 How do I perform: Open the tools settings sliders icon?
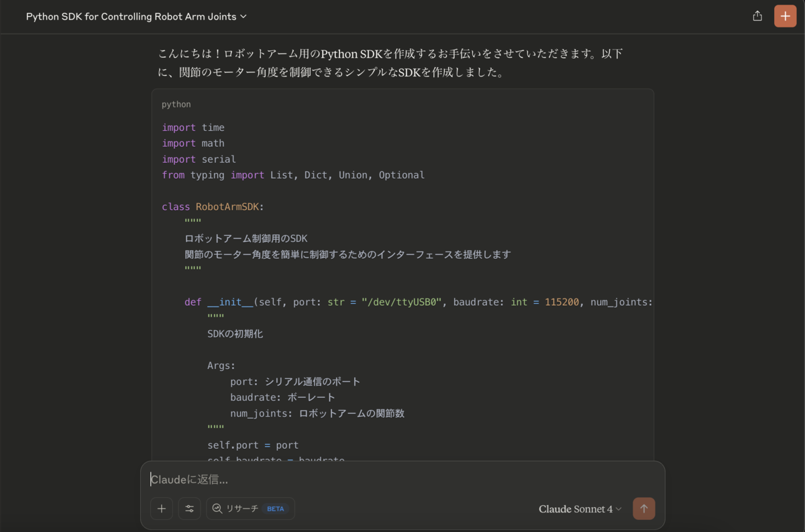(190, 509)
